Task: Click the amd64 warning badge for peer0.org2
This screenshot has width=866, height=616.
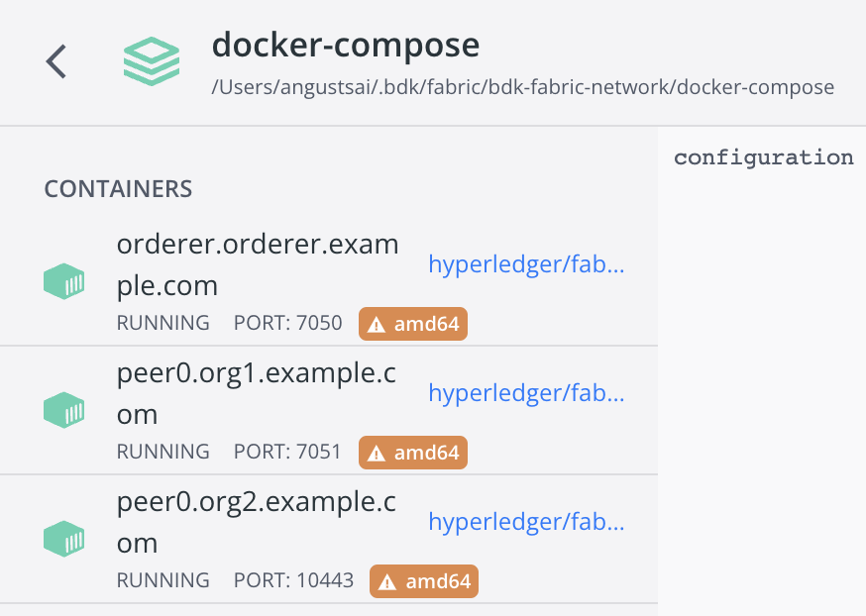Action: (x=423, y=581)
